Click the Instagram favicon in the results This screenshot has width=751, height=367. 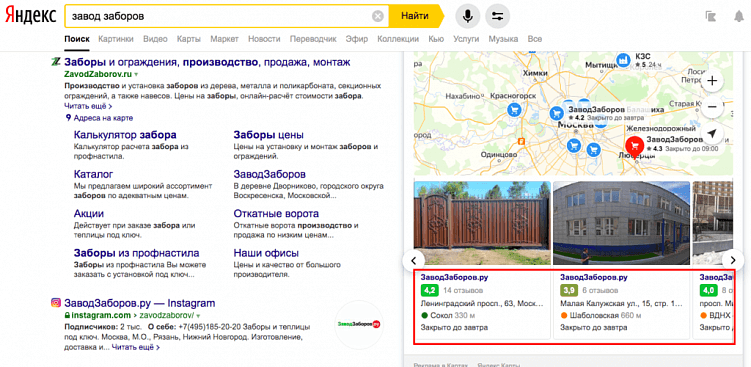(x=56, y=303)
